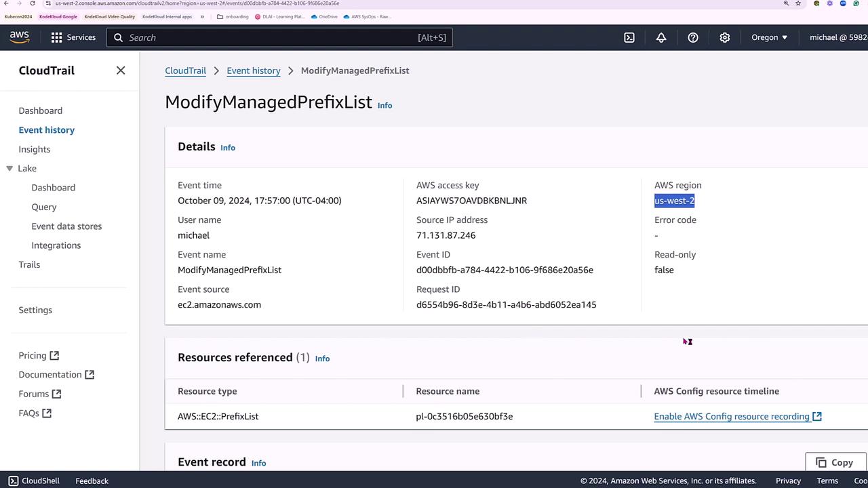
Task: Open the Privacy footer link
Action: (788, 481)
